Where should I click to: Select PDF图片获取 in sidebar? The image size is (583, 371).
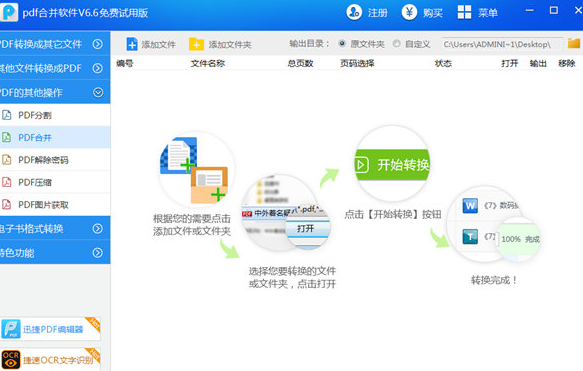point(55,204)
